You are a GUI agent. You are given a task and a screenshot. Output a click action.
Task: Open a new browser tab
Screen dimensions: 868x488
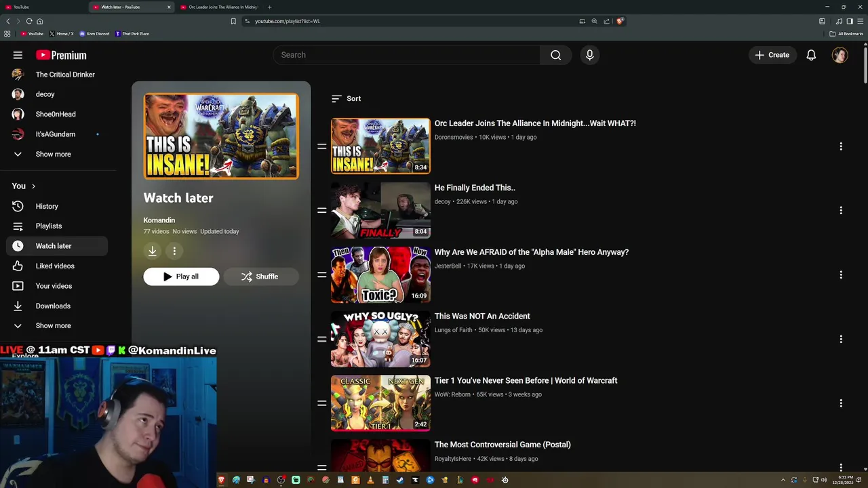269,7
